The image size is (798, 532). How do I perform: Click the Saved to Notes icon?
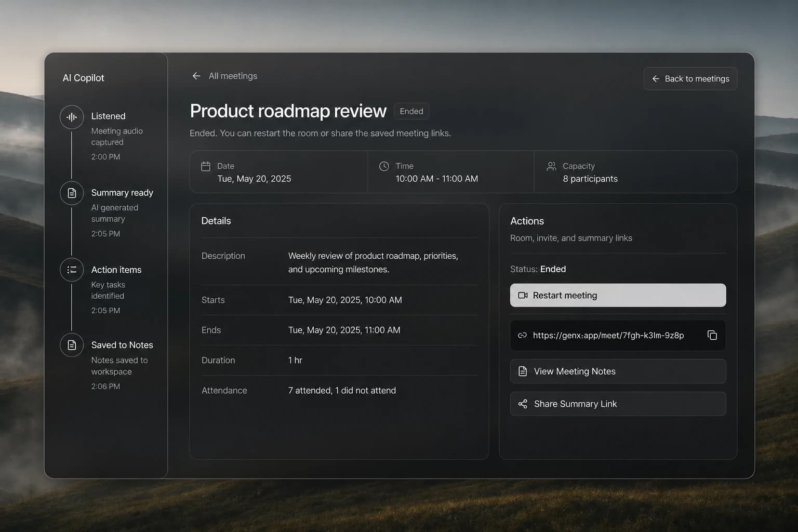click(x=72, y=345)
